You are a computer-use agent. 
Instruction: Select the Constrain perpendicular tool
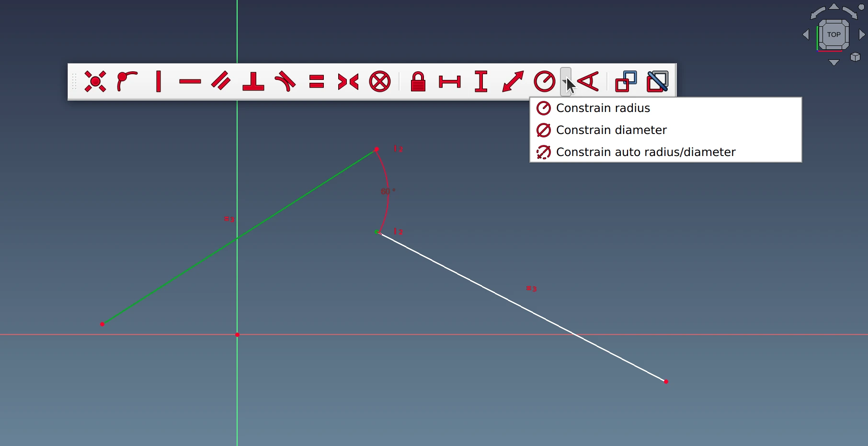[x=253, y=81]
